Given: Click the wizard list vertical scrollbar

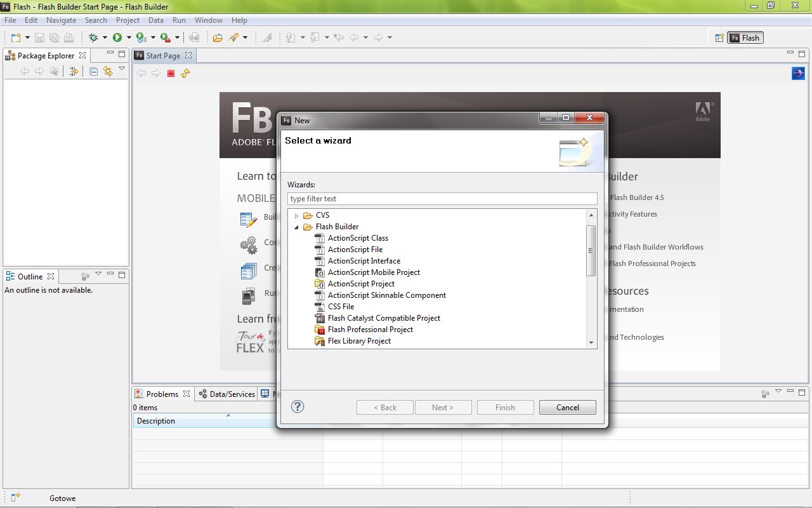Looking at the screenshot, I should click(x=591, y=250).
